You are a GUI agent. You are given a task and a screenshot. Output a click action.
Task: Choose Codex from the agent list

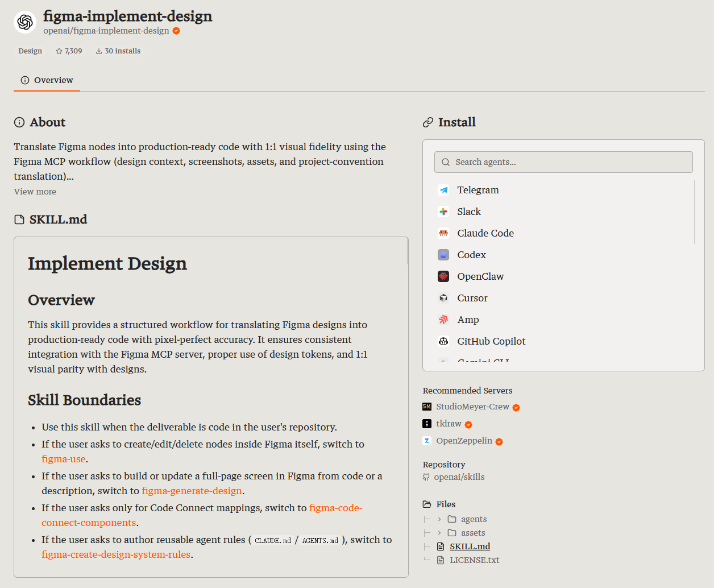point(564,255)
